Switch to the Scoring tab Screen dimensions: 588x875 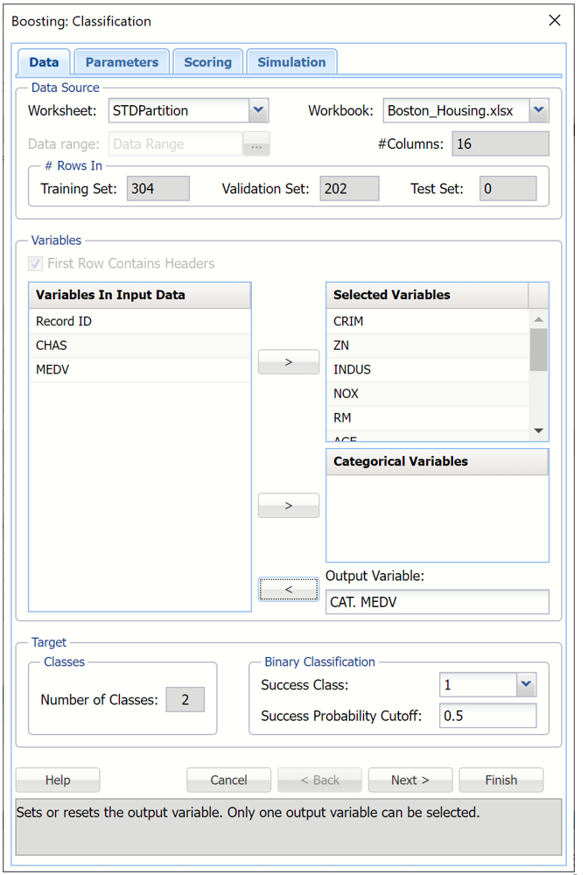207,62
